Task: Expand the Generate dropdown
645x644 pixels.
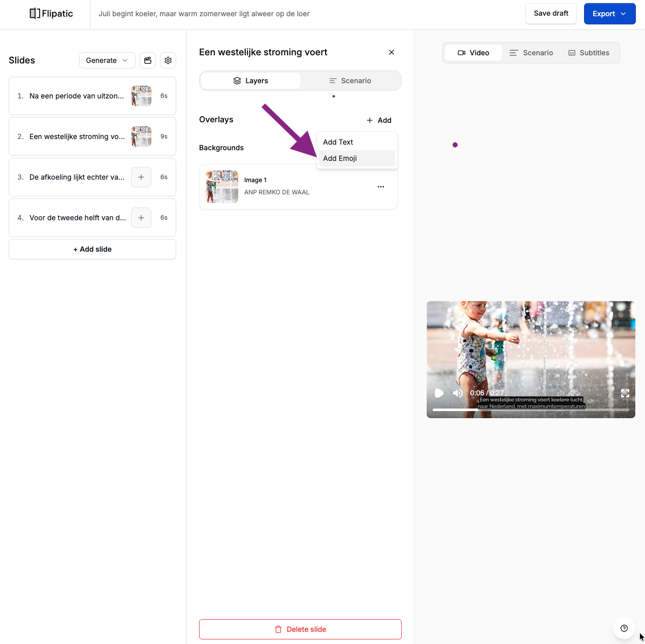Action: (x=107, y=60)
